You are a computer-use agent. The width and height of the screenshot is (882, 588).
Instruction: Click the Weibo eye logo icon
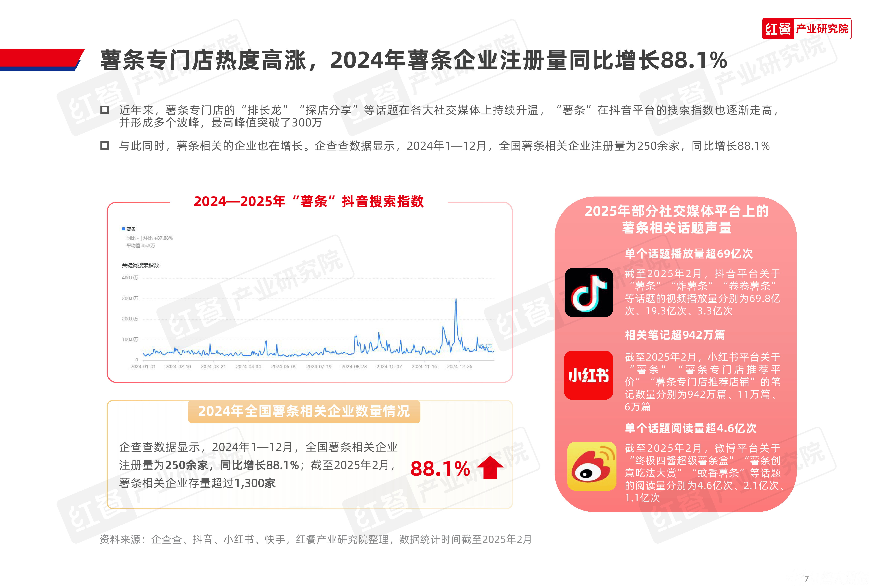coord(592,466)
